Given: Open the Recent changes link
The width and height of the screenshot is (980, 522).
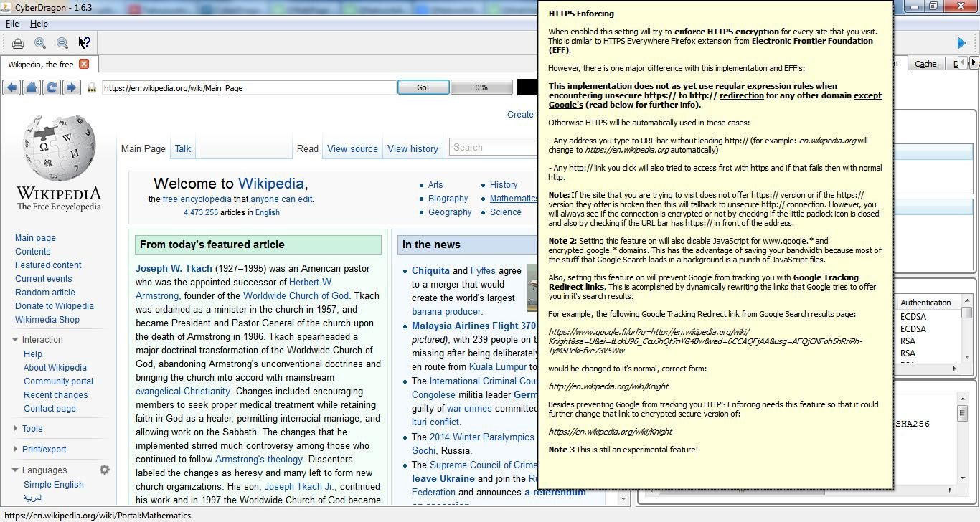Looking at the screenshot, I should pyautogui.click(x=56, y=394).
